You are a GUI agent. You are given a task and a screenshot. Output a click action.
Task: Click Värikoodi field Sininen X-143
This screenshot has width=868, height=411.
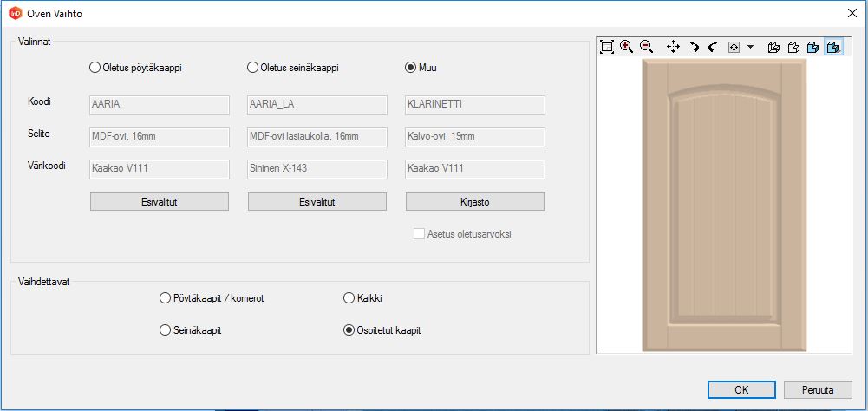click(317, 169)
